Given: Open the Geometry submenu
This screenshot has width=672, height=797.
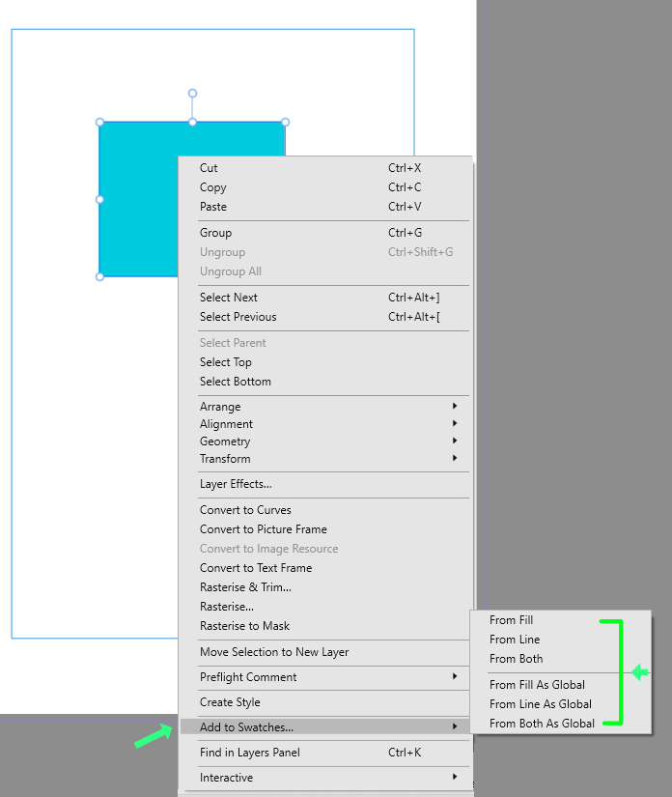Looking at the screenshot, I should [325, 441].
